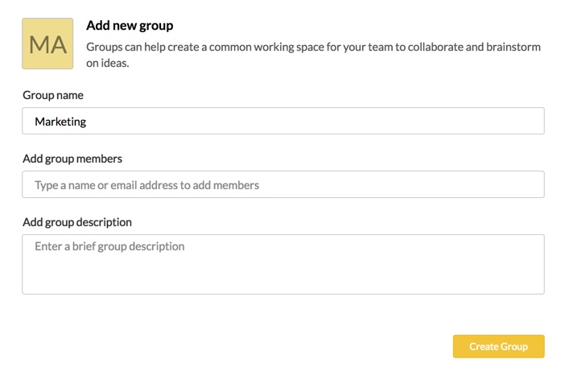Click the 'Group name' label

(53, 95)
